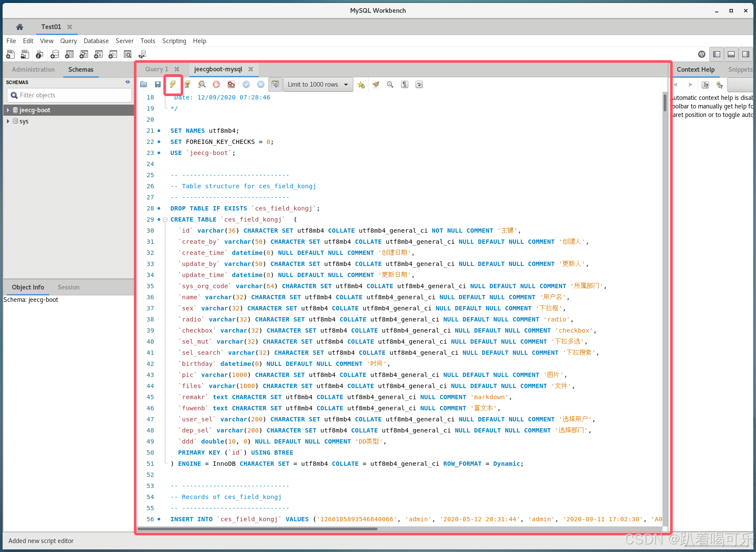Image resolution: width=756 pixels, height=552 pixels.
Task: Go back in context help
Action: tap(676, 85)
